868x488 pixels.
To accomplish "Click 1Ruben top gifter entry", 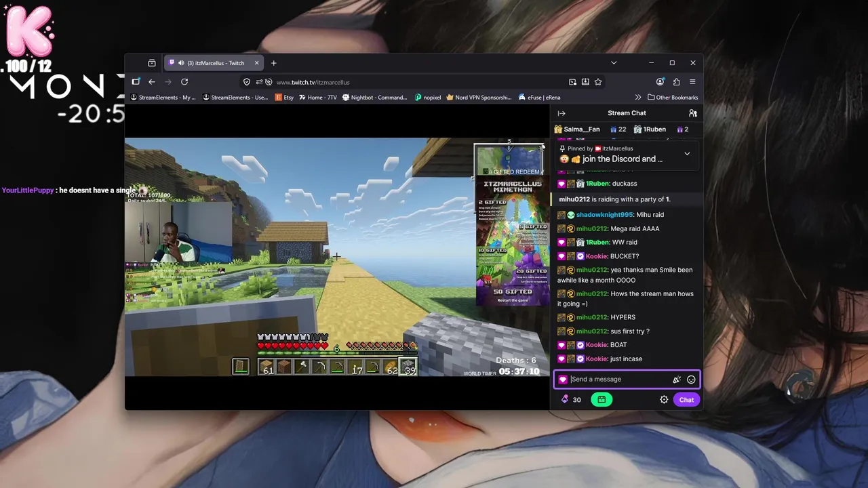I will [x=650, y=129].
